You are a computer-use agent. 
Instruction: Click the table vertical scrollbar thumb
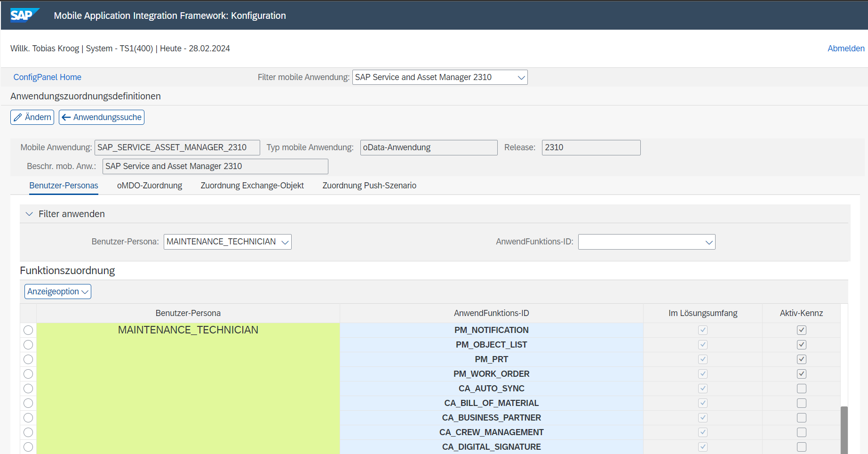pyautogui.click(x=844, y=430)
